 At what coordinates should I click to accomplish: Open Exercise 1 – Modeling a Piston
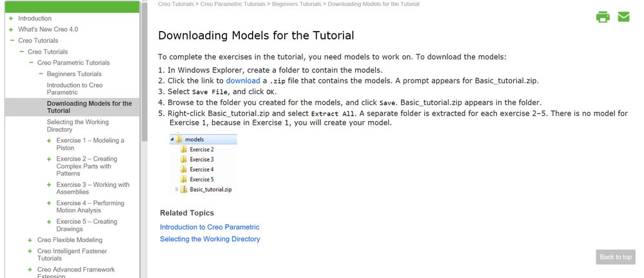pyautogui.click(x=90, y=144)
